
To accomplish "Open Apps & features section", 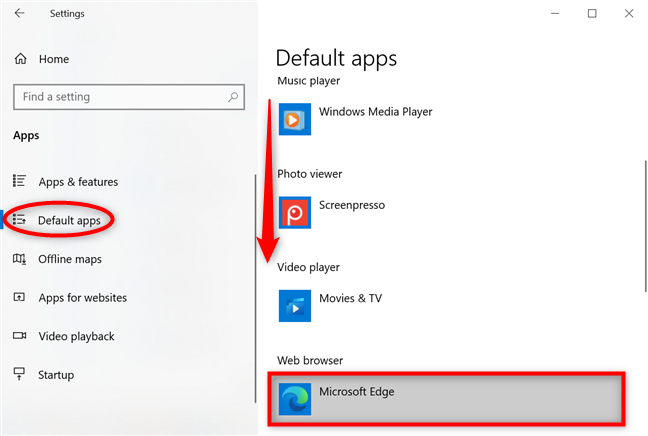I will click(78, 182).
